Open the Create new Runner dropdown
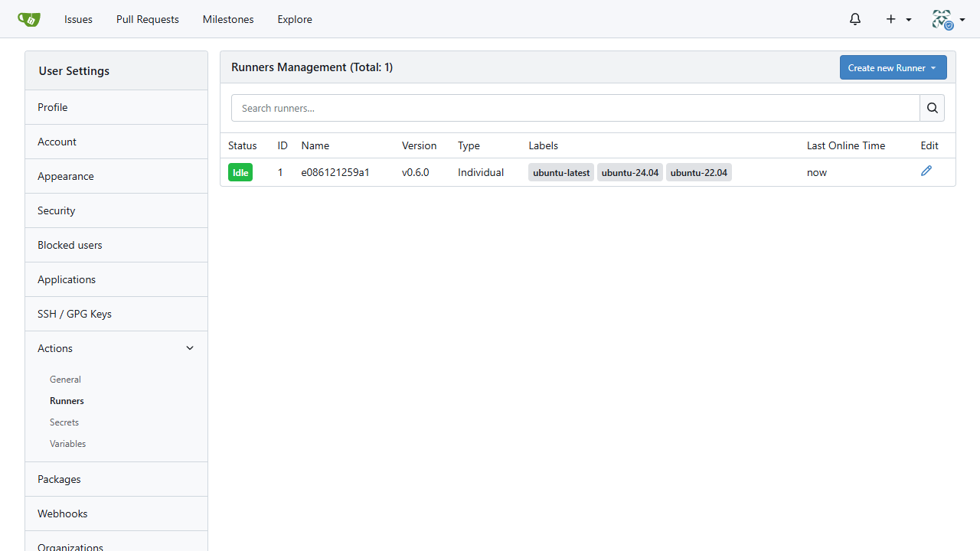This screenshot has height=551, width=980. pyautogui.click(x=893, y=67)
